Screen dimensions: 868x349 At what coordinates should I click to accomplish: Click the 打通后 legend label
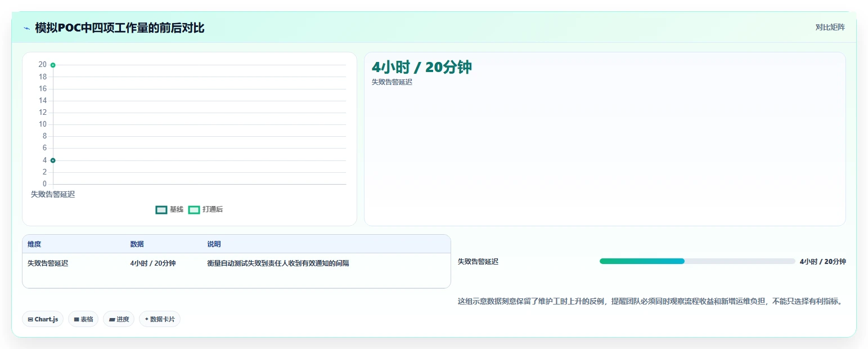pyautogui.click(x=213, y=209)
